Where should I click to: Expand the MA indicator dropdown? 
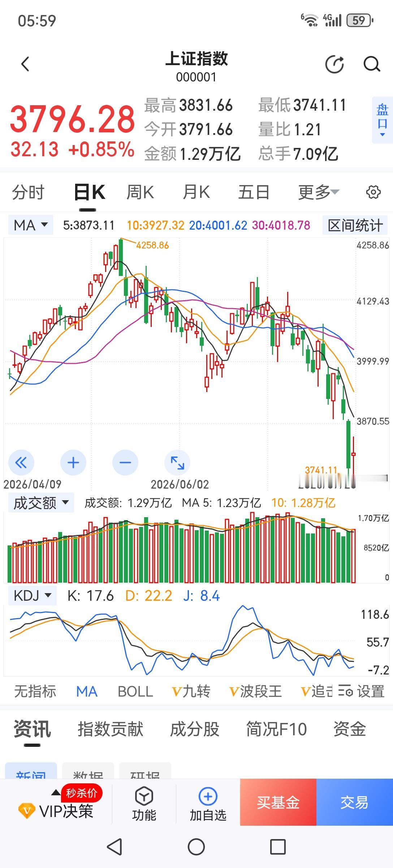tap(31, 225)
